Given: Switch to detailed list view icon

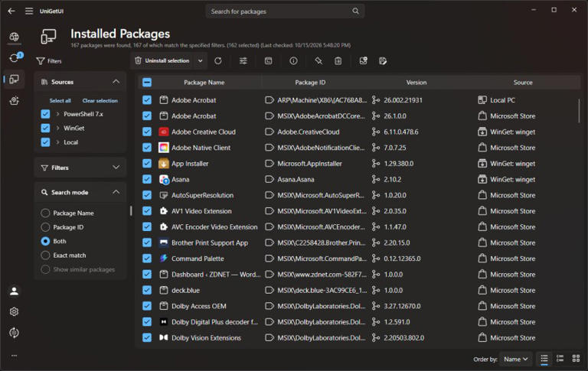Looking at the screenshot, I should point(560,359).
